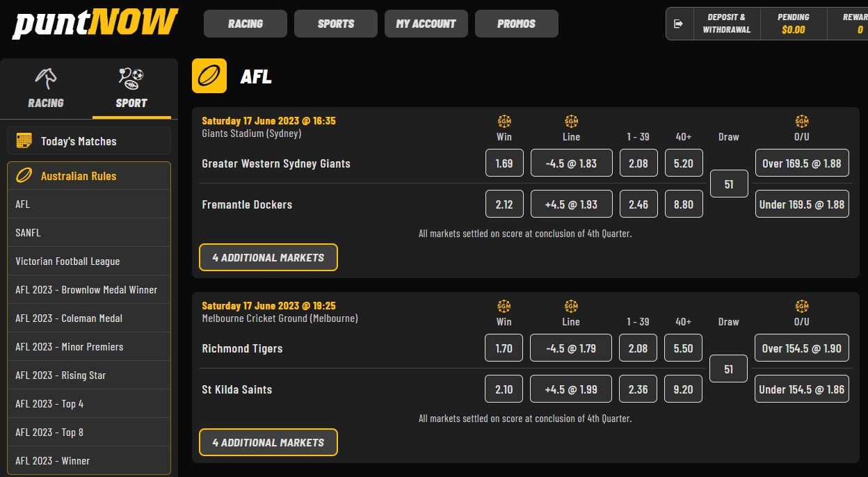The height and width of the screenshot is (477, 868).
Task: Pick Richmond 1-39 margin at 2.08
Action: [x=638, y=348]
